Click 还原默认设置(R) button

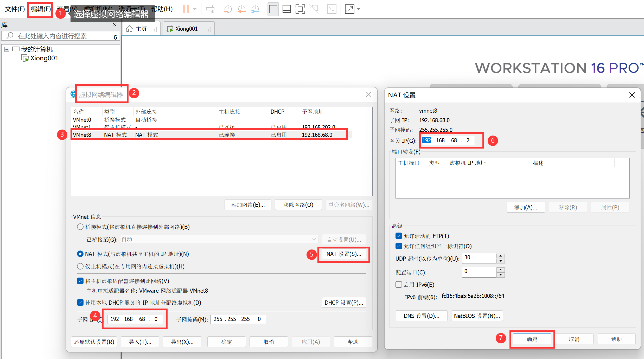point(94,342)
